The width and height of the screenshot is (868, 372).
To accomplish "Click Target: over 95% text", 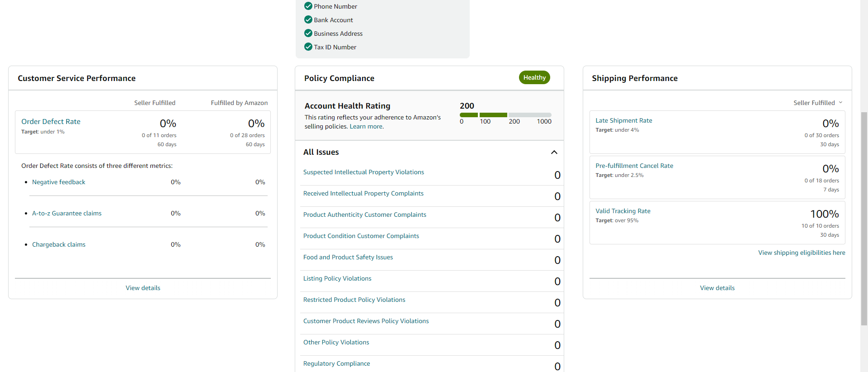I will 617,220.
